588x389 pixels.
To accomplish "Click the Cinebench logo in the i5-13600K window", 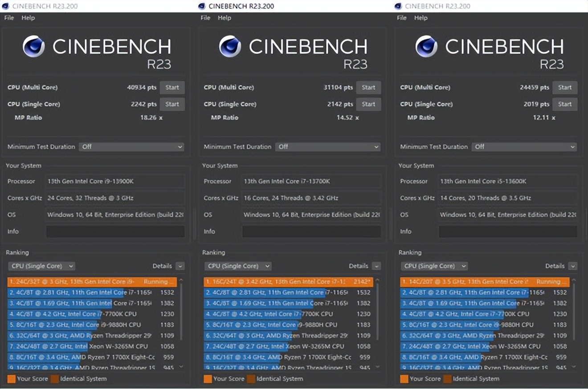I will (x=426, y=47).
